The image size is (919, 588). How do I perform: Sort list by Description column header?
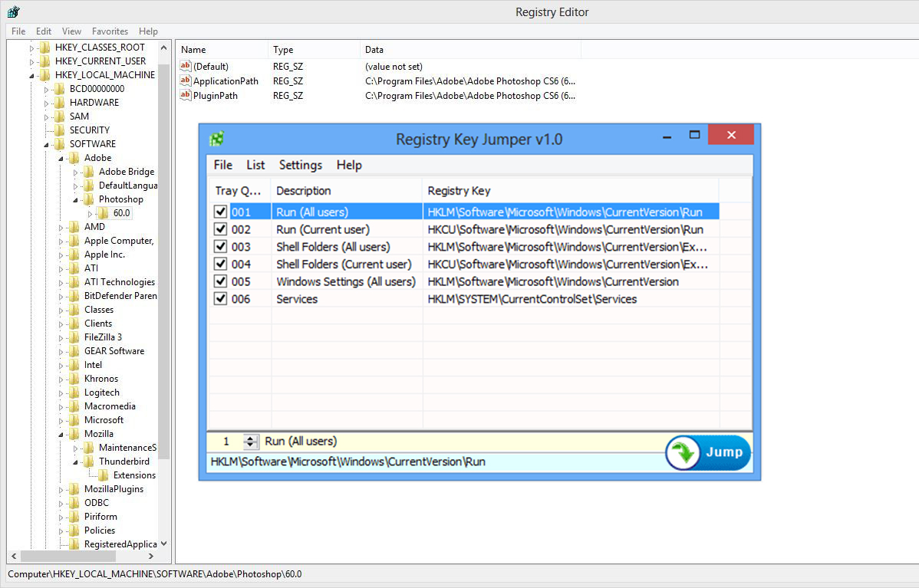347,190
